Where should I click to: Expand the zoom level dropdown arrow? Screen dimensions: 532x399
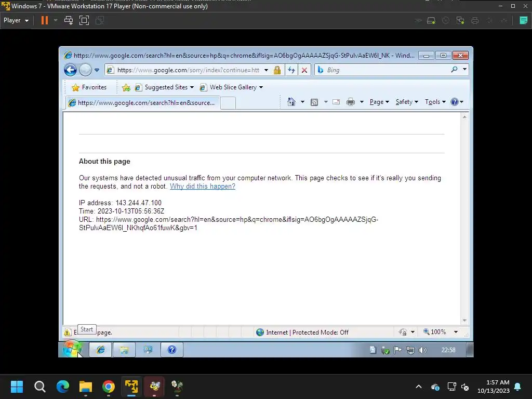(456, 332)
